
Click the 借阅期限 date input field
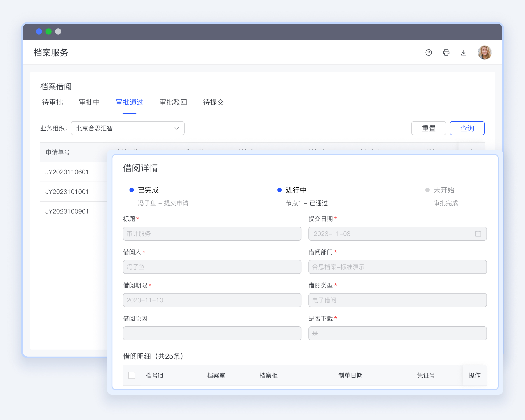click(212, 300)
